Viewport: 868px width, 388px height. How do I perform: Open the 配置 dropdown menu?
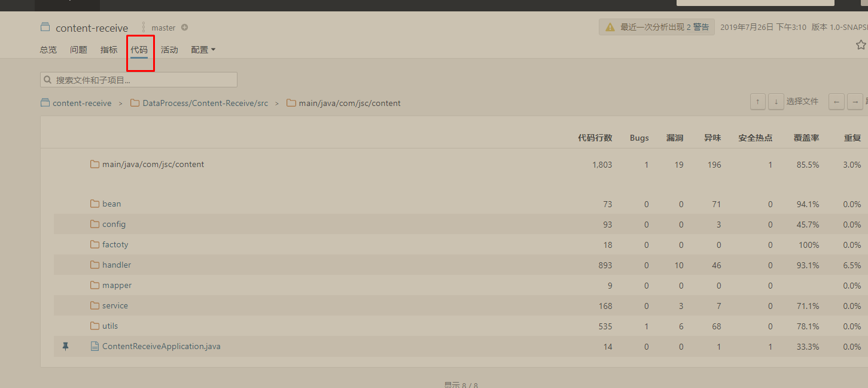point(203,50)
